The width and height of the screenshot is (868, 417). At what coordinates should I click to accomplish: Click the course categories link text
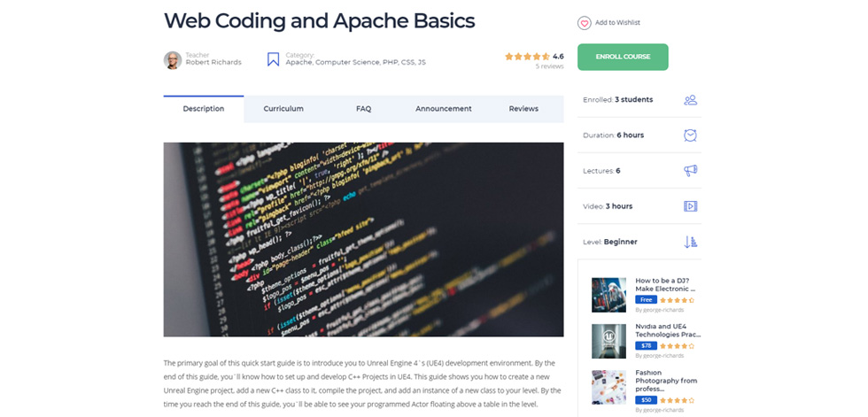point(356,63)
